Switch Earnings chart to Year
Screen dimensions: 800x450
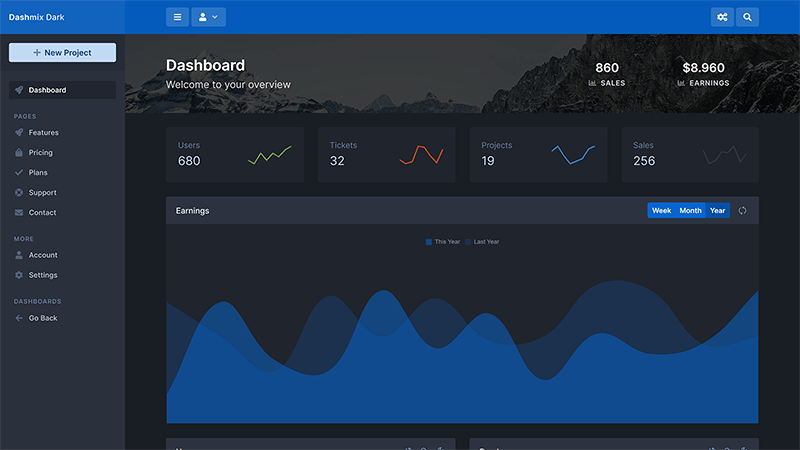point(717,210)
